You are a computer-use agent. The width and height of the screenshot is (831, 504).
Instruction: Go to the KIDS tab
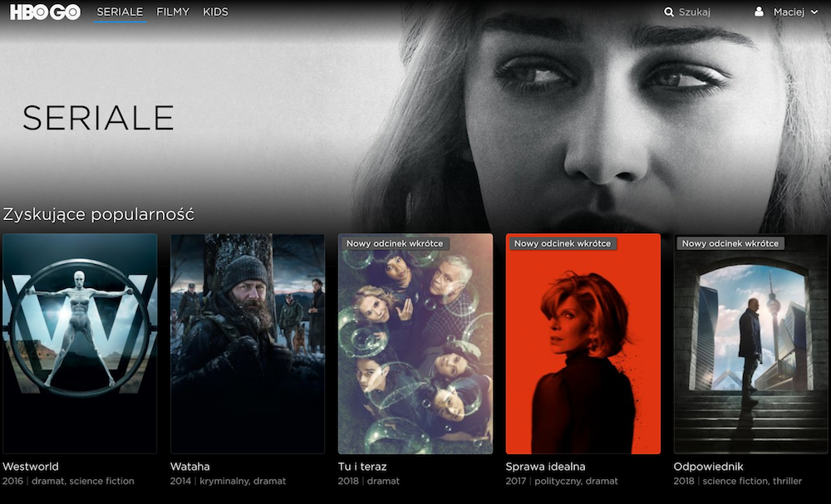click(215, 12)
